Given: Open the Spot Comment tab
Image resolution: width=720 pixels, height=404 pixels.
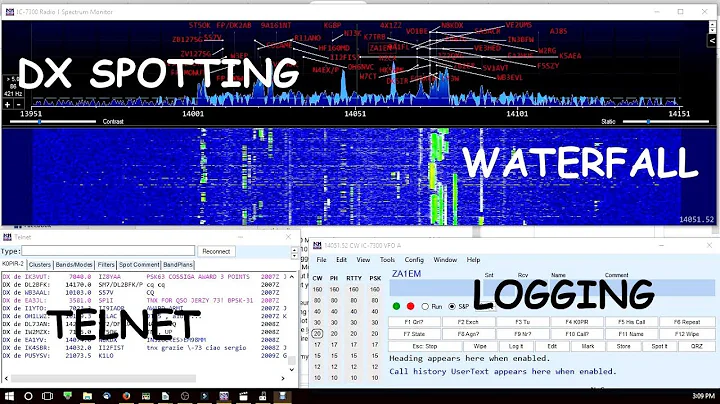Looking at the screenshot, I should pyautogui.click(x=139, y=265).
